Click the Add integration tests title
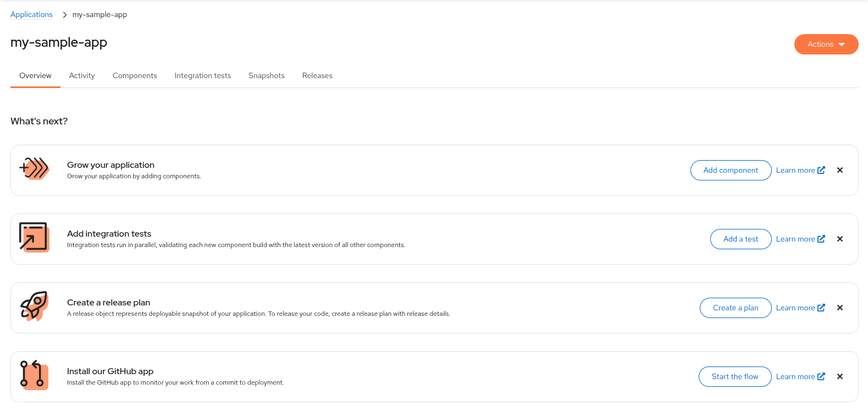 tap(109, 233)
